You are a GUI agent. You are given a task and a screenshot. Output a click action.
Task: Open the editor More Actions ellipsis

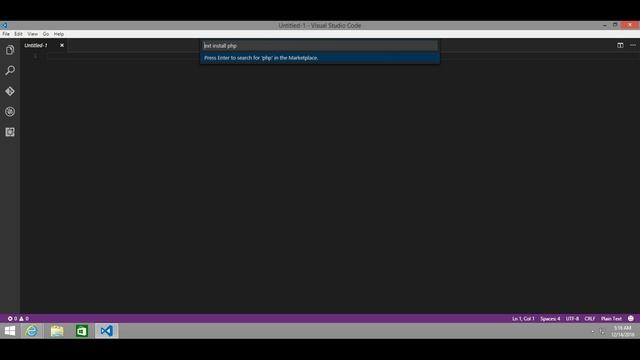(x=633, y=45)
